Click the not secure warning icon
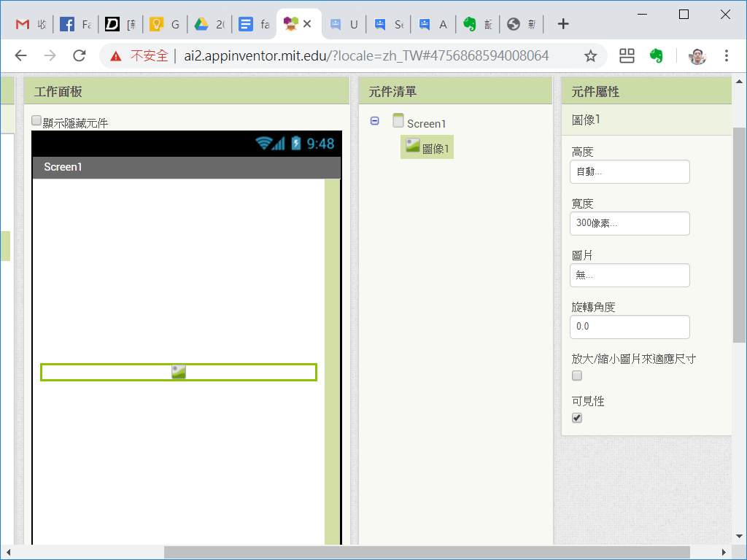 pyautogui.click(x=116, y=56)
